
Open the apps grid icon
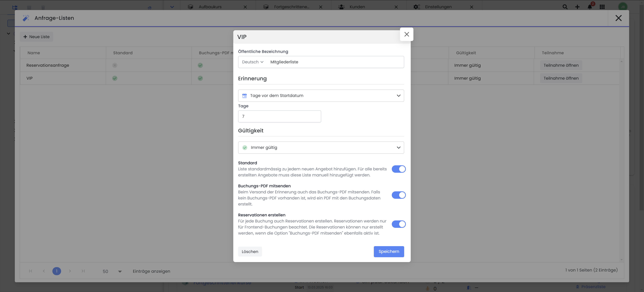pyautogui.click(x=602, y=7)
